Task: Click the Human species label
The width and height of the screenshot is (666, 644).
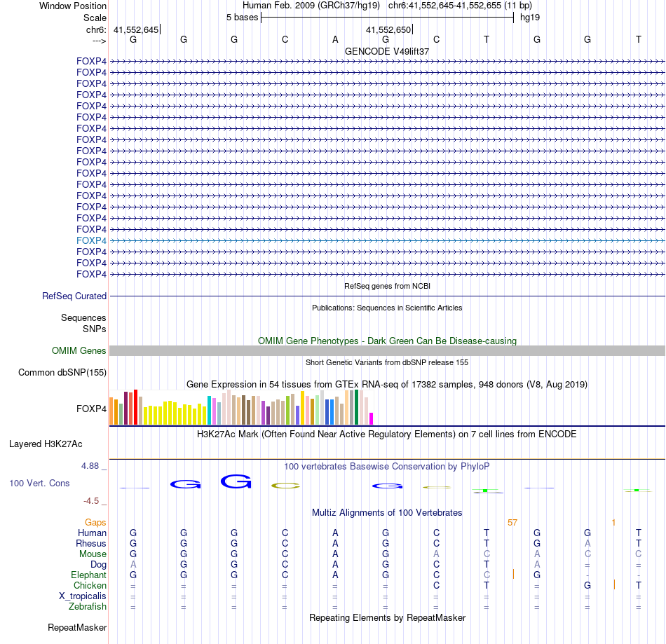Action: click(92, 533)
